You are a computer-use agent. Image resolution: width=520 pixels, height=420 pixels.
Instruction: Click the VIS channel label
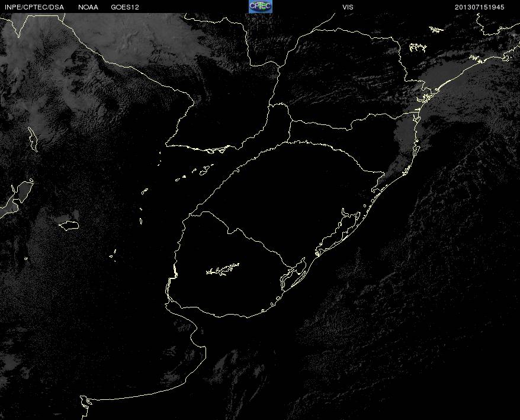(348, 7)
